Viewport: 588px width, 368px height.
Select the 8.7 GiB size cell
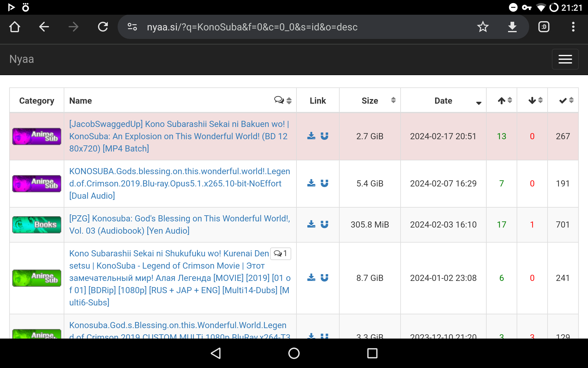[x=370, y=278]
